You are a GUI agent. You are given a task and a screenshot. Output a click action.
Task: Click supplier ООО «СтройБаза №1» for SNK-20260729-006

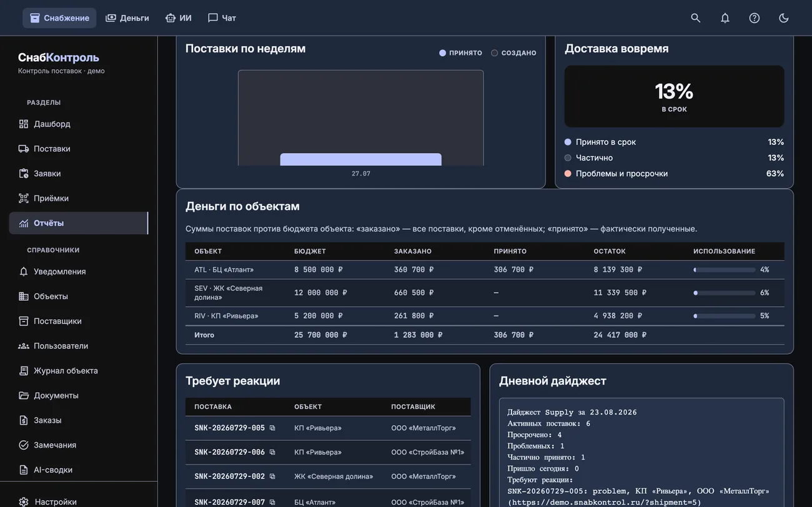click(428, 452)
